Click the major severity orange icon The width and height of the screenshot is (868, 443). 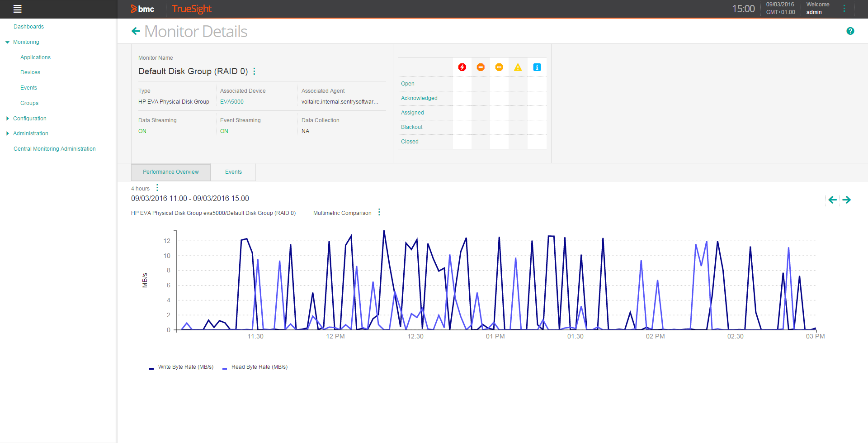click(481, 67)
